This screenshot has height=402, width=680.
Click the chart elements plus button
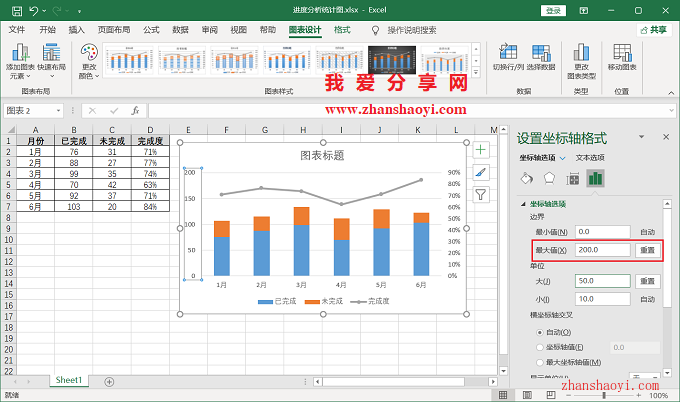coord(481,150)
